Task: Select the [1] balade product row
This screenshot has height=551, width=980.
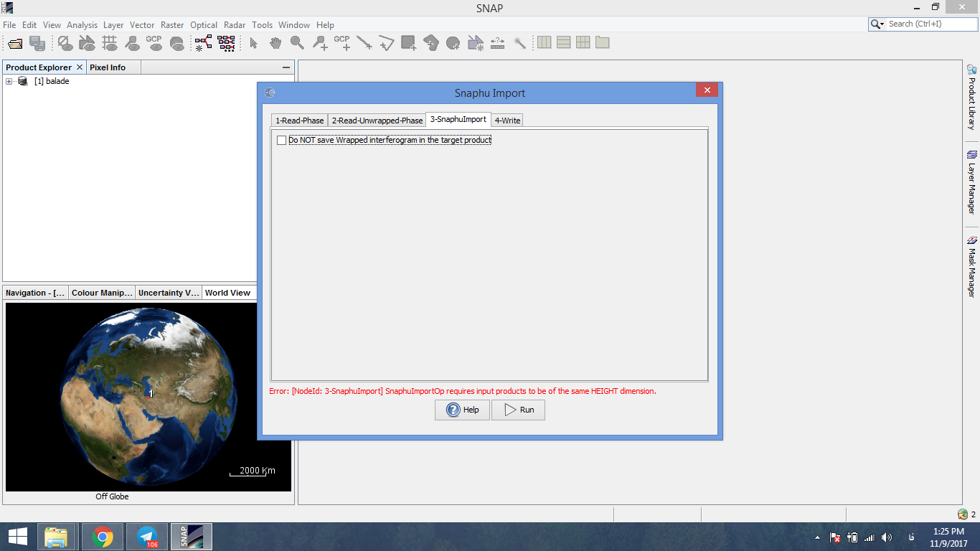Action: (x=52, y=81)
